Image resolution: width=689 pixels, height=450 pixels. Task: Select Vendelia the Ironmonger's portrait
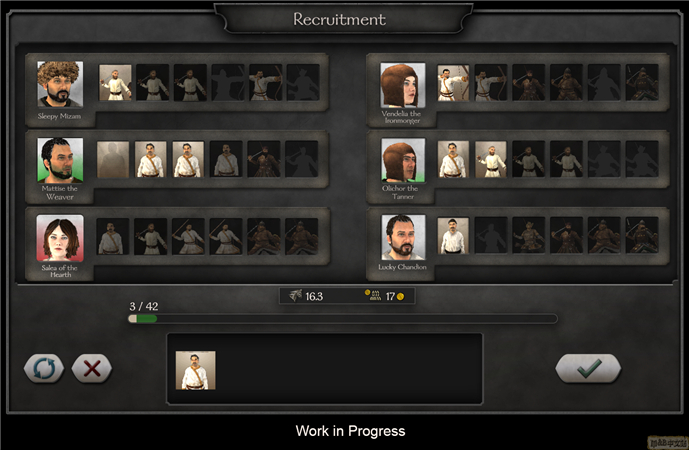click(x=403, y=85)
